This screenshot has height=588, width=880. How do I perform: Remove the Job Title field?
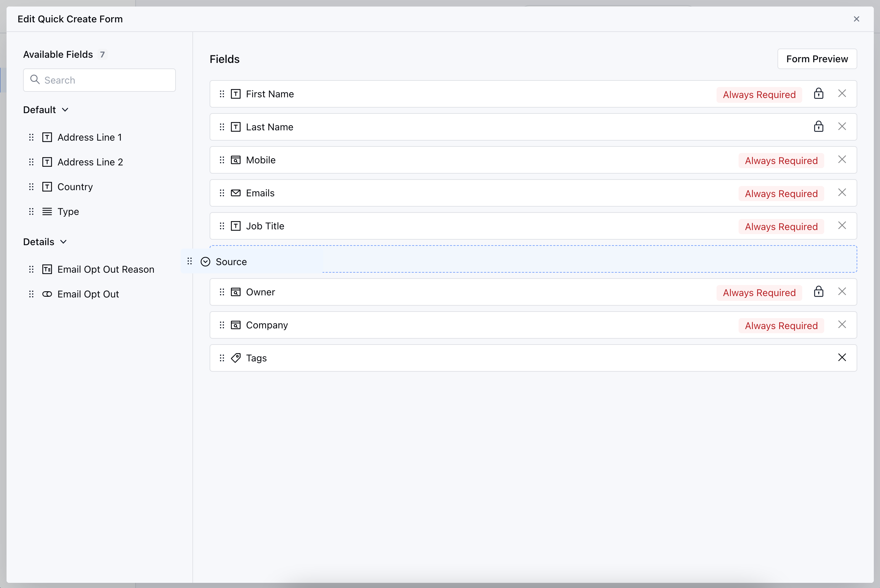(842, 226)
